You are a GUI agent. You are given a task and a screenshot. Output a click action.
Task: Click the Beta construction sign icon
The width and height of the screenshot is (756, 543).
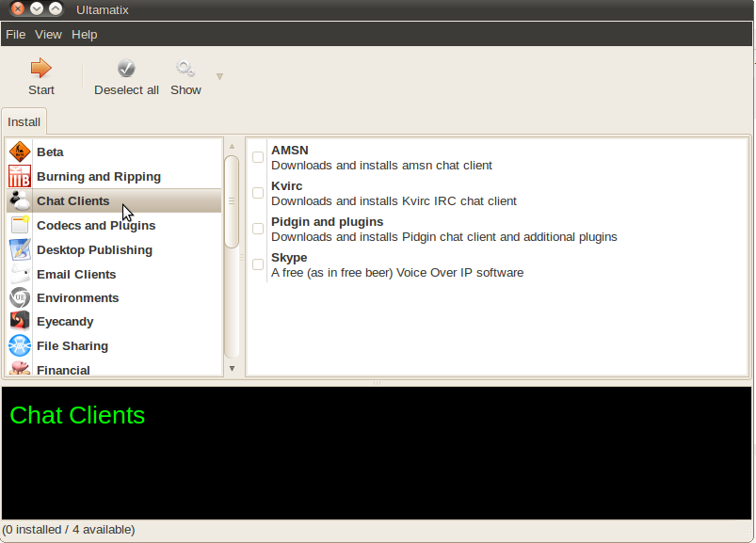pos(20,152)
